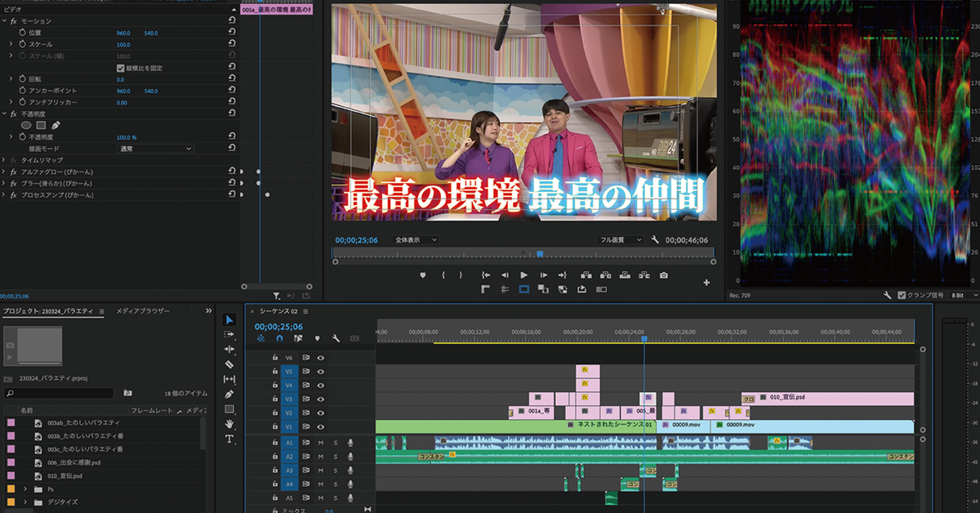Viewport: 980px width, 513px height.
Task: Uncheck the 縦横比を固定 checkbox
Action: click(121, 68)
